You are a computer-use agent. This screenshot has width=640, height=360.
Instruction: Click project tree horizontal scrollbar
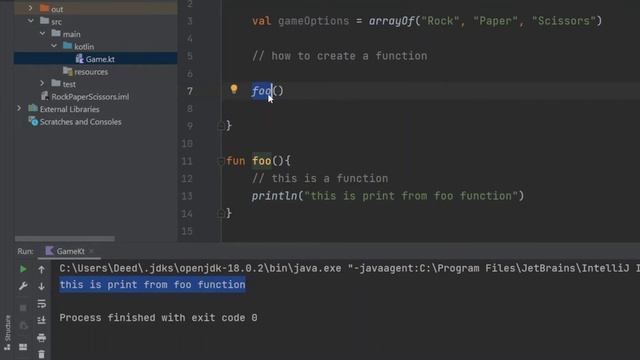[x=65, y=238]
